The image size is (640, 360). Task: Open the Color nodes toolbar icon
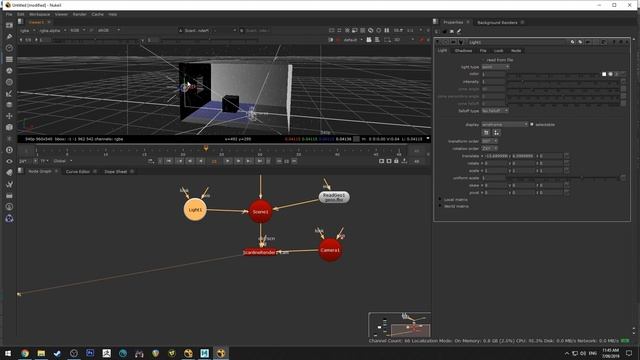coord(9,71)
